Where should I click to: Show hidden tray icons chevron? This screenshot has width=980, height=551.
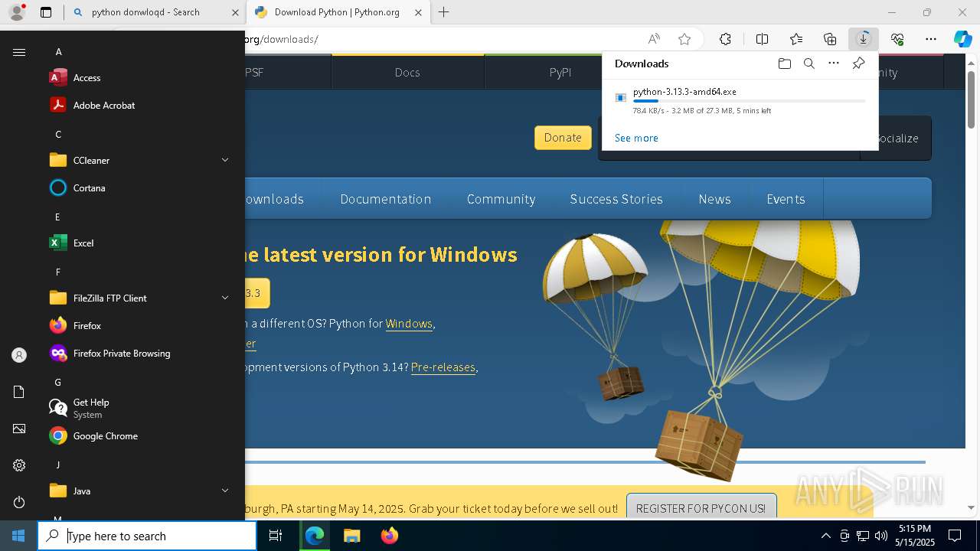click(825, 536)
